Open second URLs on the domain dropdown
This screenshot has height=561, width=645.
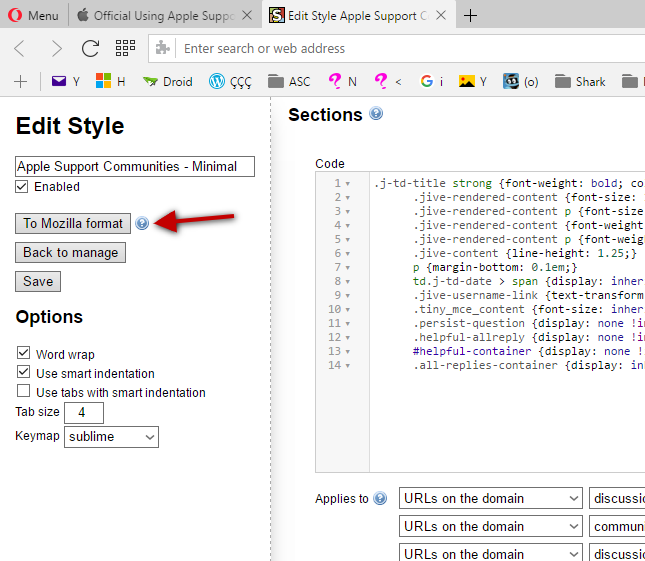(491, 526)
